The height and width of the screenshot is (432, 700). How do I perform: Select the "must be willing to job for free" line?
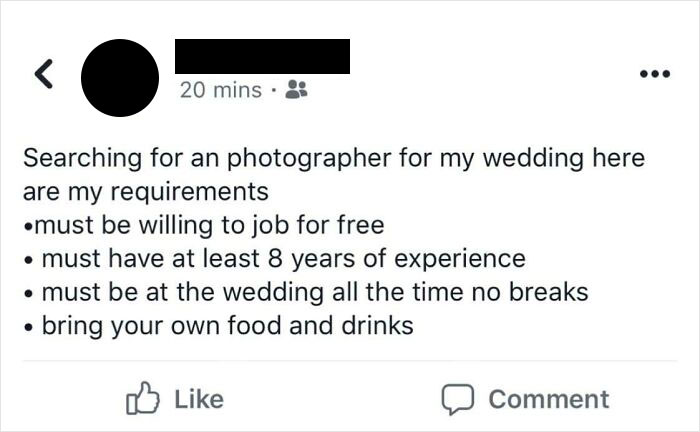tap(212, 224)
